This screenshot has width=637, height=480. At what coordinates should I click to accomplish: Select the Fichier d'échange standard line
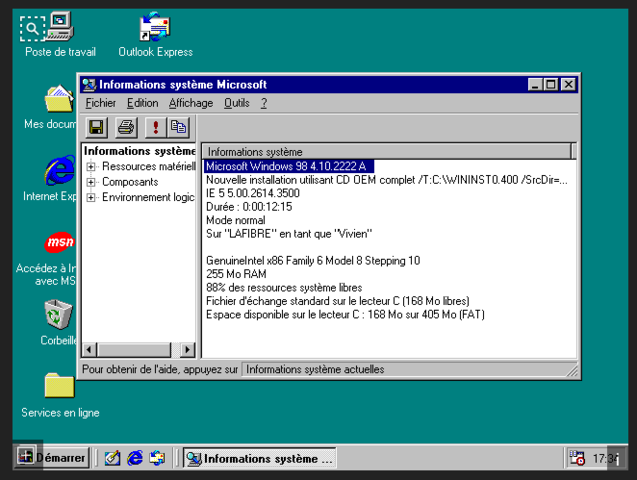pos(338,301)
